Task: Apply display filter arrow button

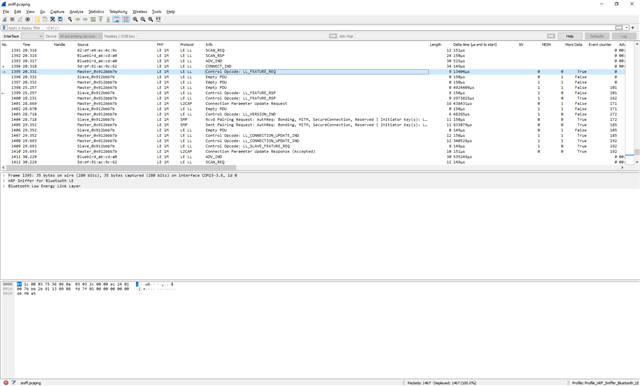Action: [x=619, y=28]
